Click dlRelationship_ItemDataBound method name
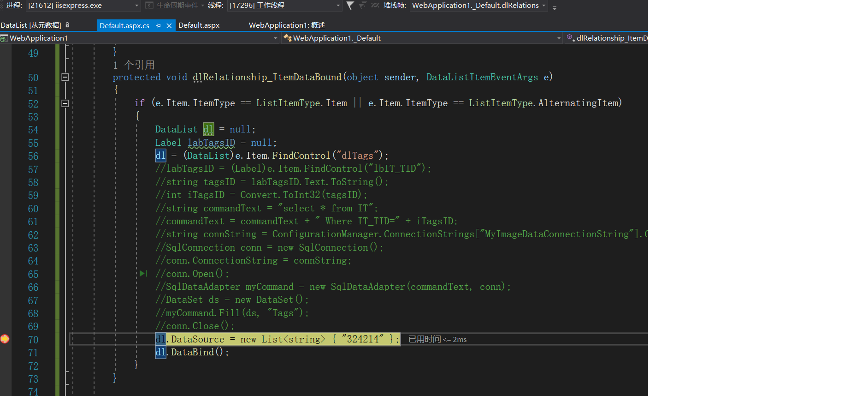Viewport: 868px width, 396px height. pos(267,77)
